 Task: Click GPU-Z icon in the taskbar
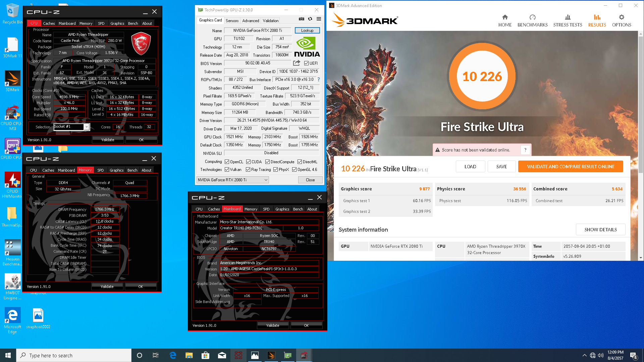pos(288,355)
